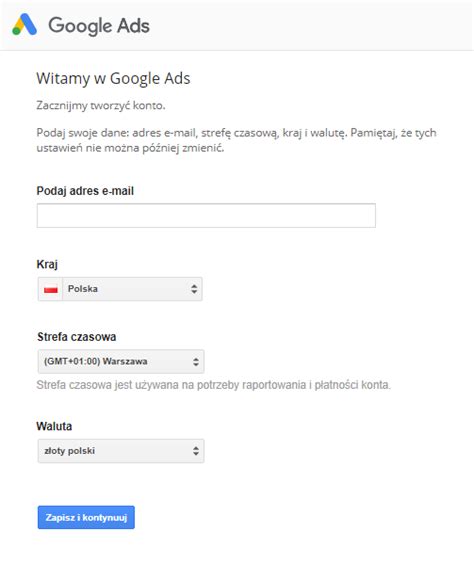474x564 pixels.
Task: Click the 'Witamy w Google Ads' heading
Action: (113, 78)
